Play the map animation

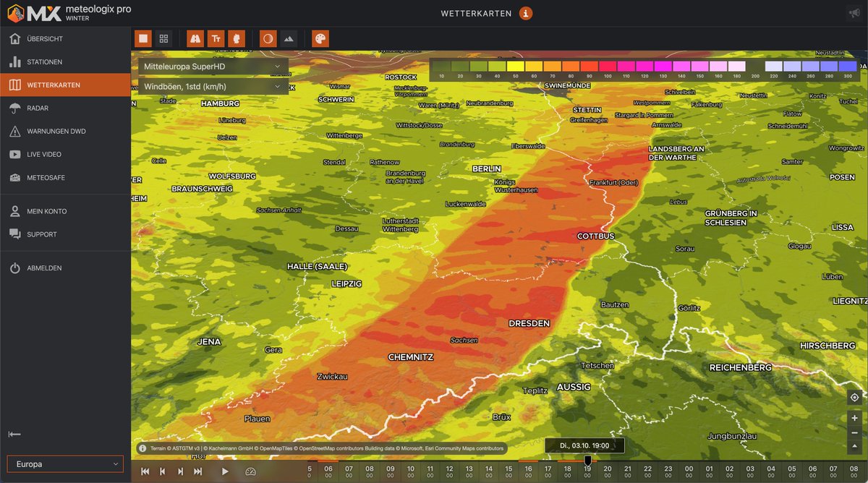(225, 471)
